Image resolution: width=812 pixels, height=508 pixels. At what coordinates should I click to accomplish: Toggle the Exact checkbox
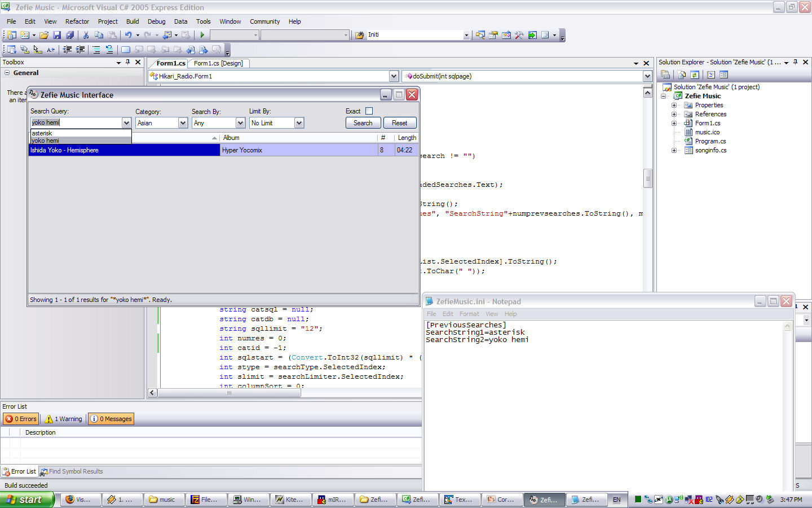369,111
